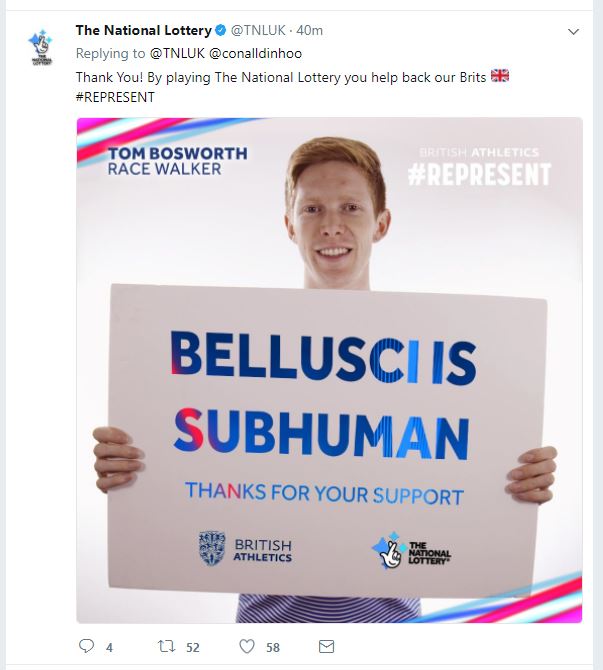
Task: Open The National Lottery account name
Action: point(144,30)
